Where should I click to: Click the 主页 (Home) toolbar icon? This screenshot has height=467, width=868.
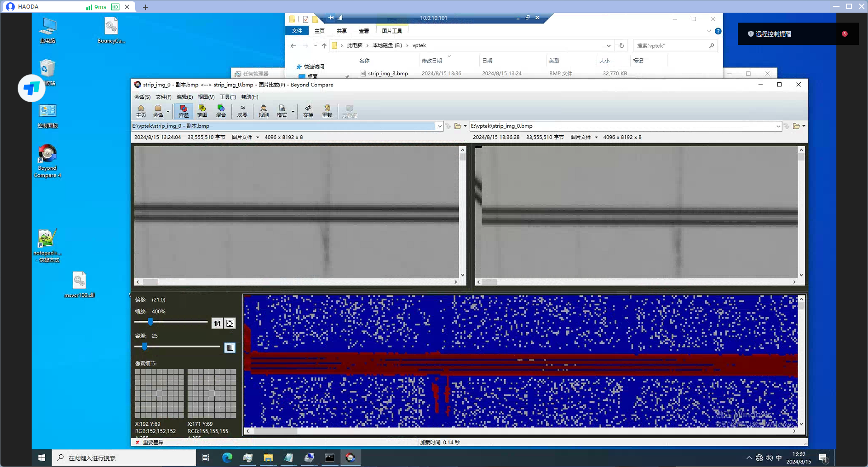pyautogui.click(x=141, y=111)
